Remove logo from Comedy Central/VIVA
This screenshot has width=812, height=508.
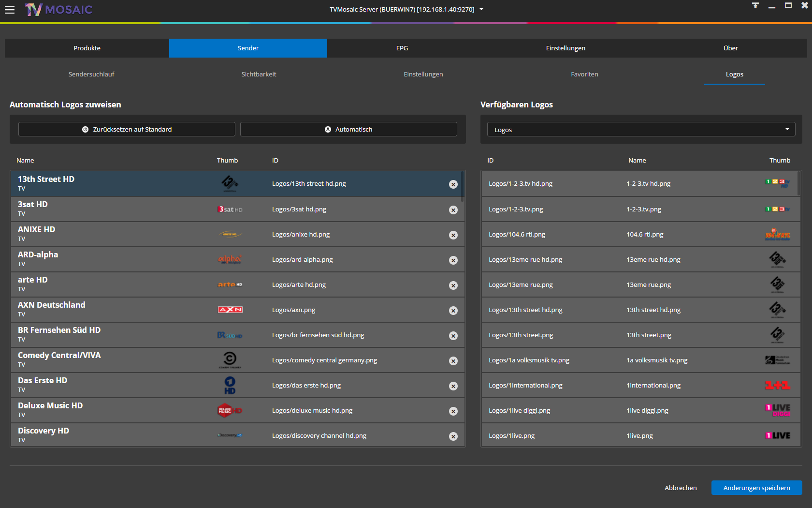click(x=453, y=361)
